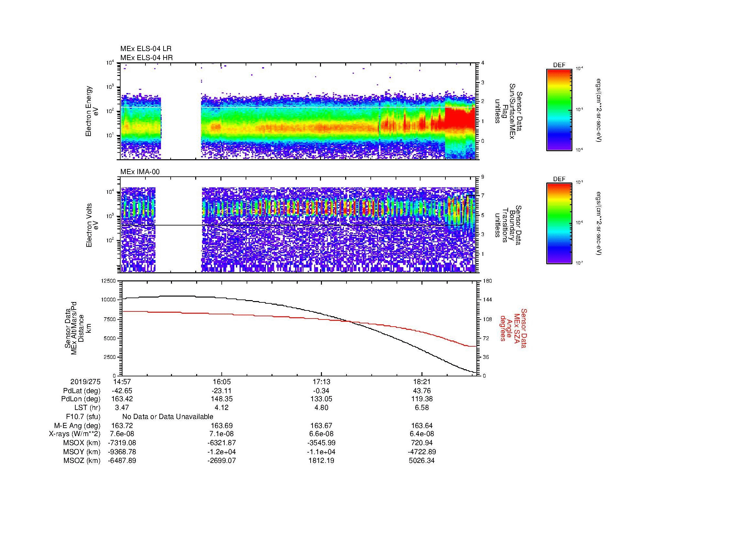The width and height of the screenshot is (756, 534).
Task: Click the 'MSOZ (km)' row label
Action: (x=82, y=461)
